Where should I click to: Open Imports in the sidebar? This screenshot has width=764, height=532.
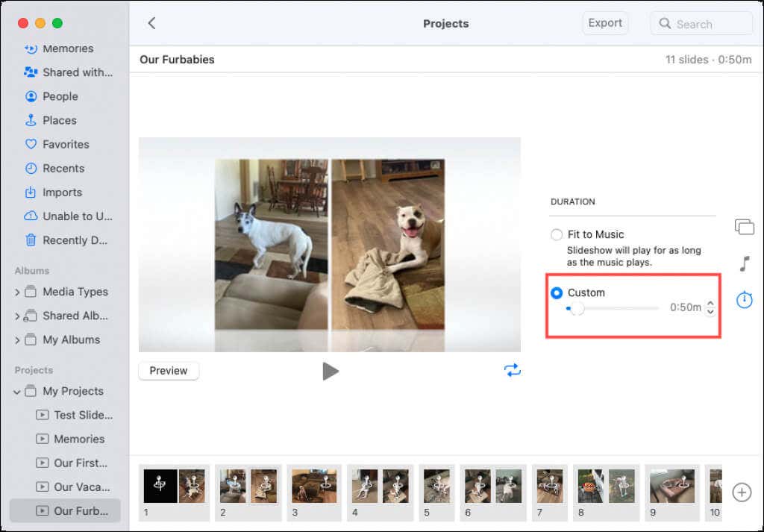[x=66, y=192]
